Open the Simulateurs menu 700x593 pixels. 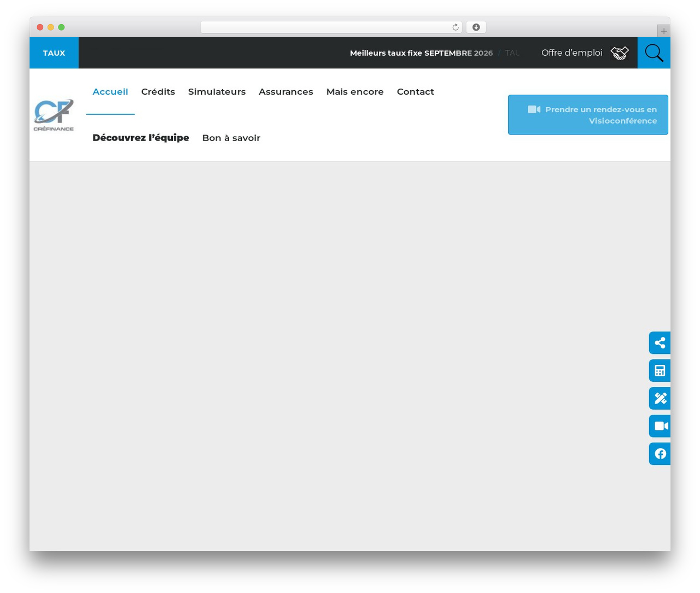pos(217,91)
